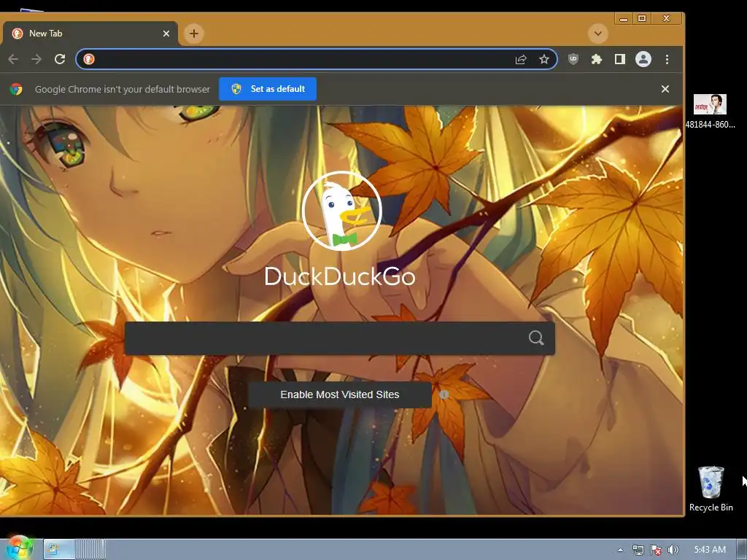Show hidden system tray icons
This screenshot has width=747, height=560.
[x=620, y=550]
